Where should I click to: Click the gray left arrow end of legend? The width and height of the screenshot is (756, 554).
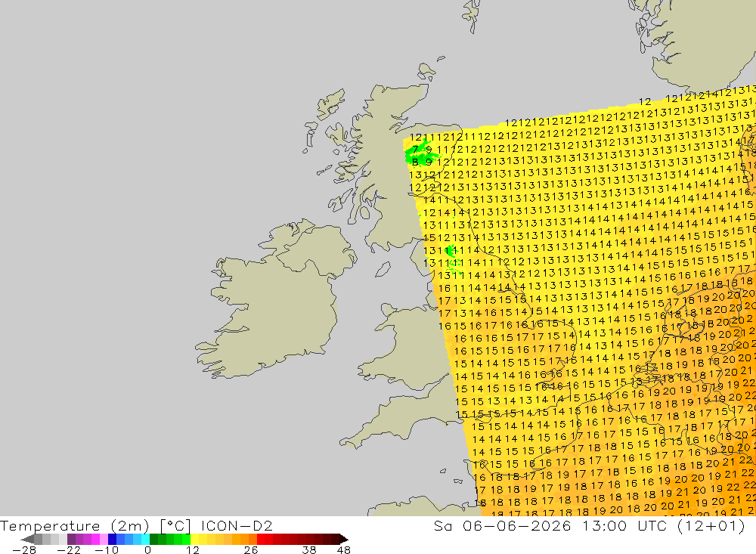click(27, 539)
